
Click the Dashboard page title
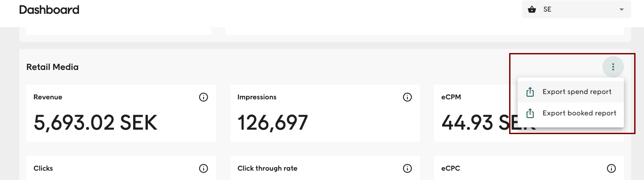point(49,9)
